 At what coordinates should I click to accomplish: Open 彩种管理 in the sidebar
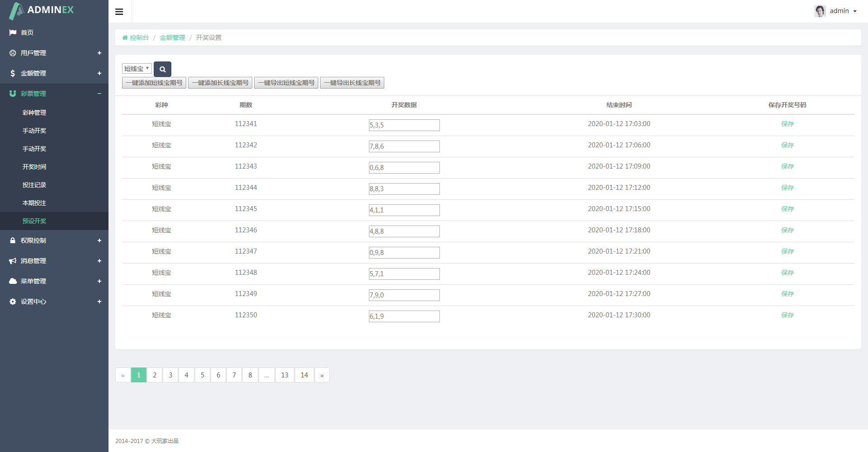(34, 113)
